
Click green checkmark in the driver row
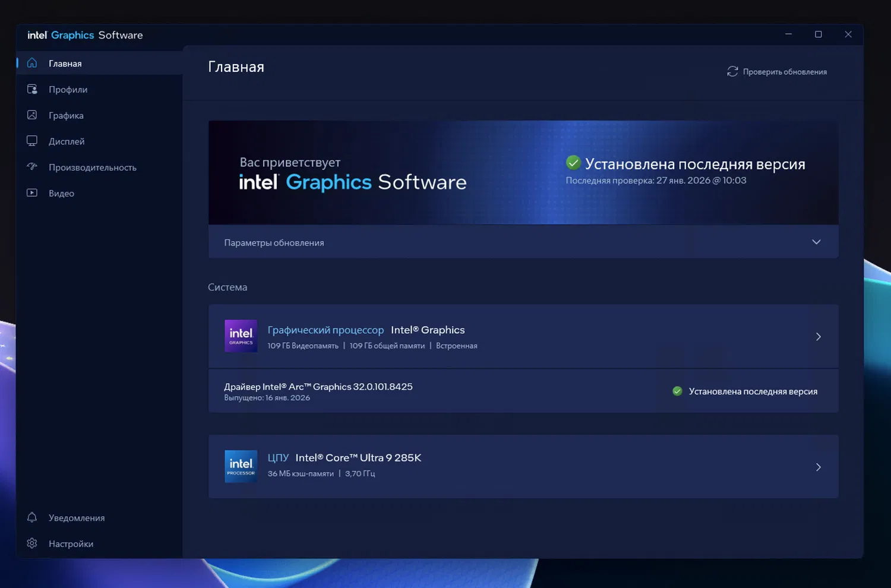(677, 391)
